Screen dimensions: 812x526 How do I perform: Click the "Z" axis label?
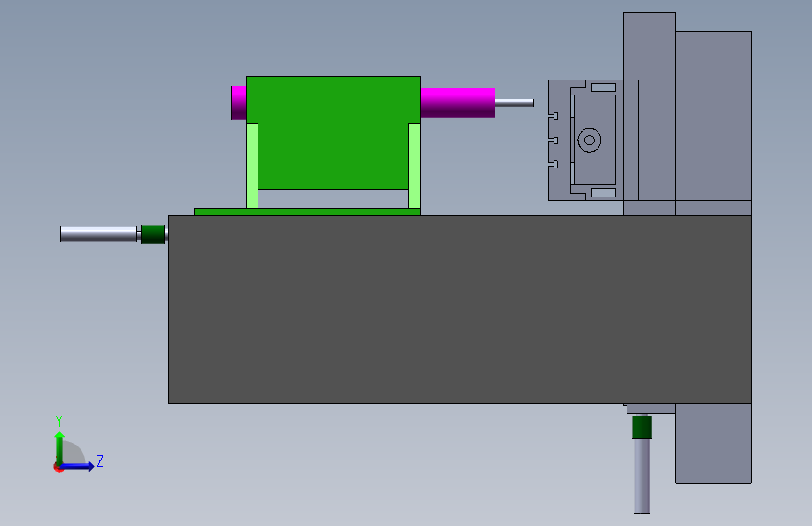click(100, 460)
